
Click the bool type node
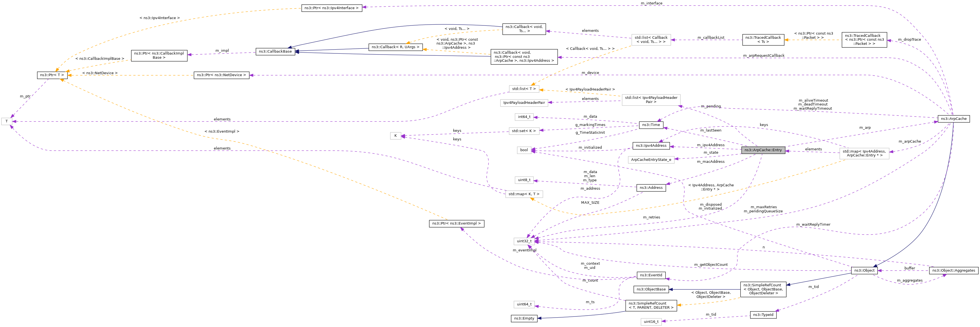(524, 150)
